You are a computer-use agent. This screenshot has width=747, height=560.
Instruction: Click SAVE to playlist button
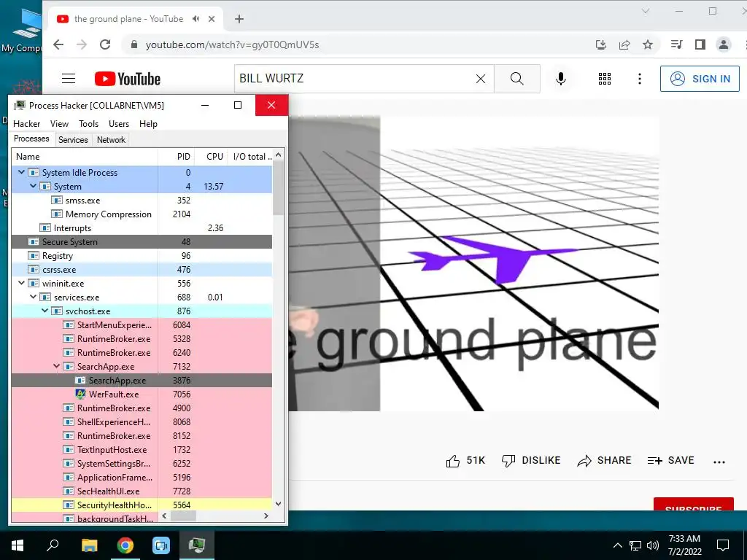tap(671, 461)
